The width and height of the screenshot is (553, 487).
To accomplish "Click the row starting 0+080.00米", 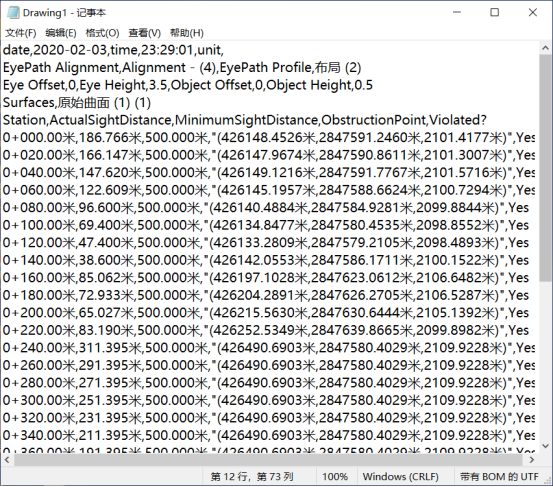I will [x=266, y=208].
